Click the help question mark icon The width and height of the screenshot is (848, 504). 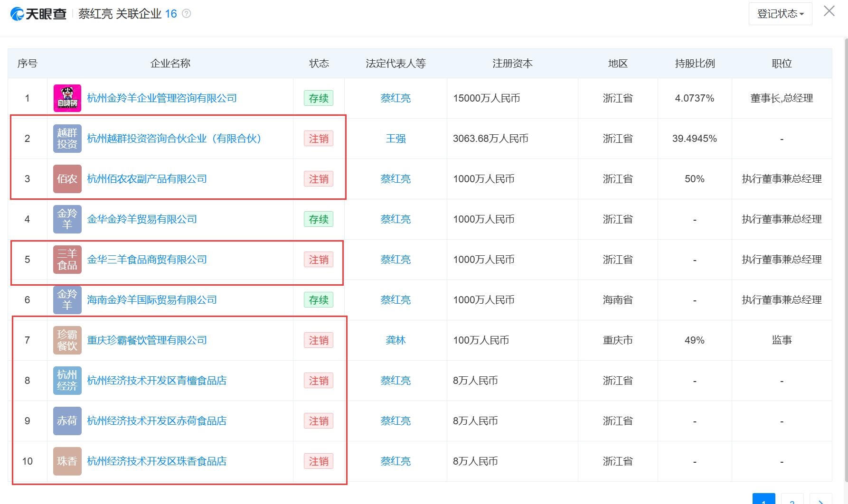click(187, 14)
